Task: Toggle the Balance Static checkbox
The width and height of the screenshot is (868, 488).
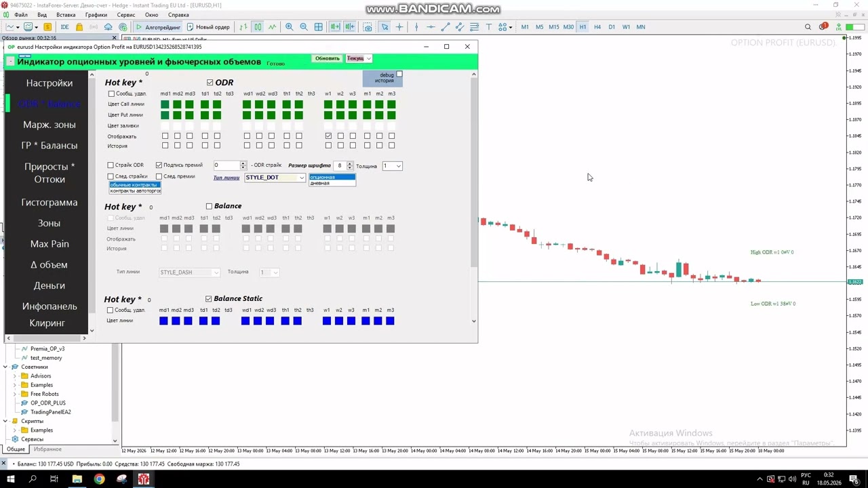Action: click(208, 299)
